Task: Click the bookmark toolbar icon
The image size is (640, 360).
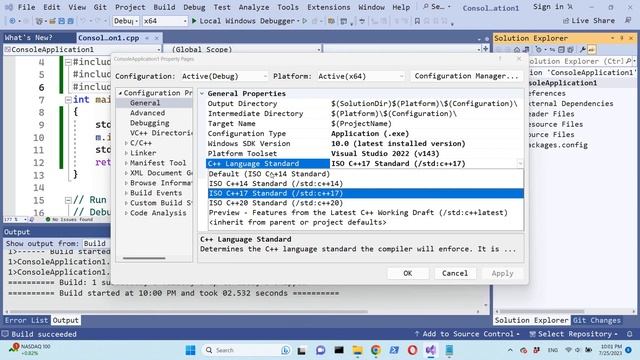Action: [x=417, y=21]
